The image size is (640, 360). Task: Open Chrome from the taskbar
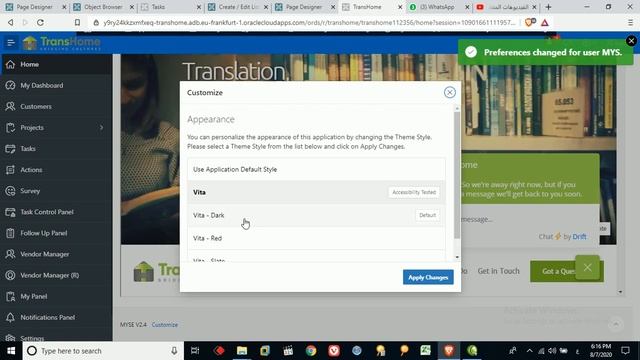(311, 351)
